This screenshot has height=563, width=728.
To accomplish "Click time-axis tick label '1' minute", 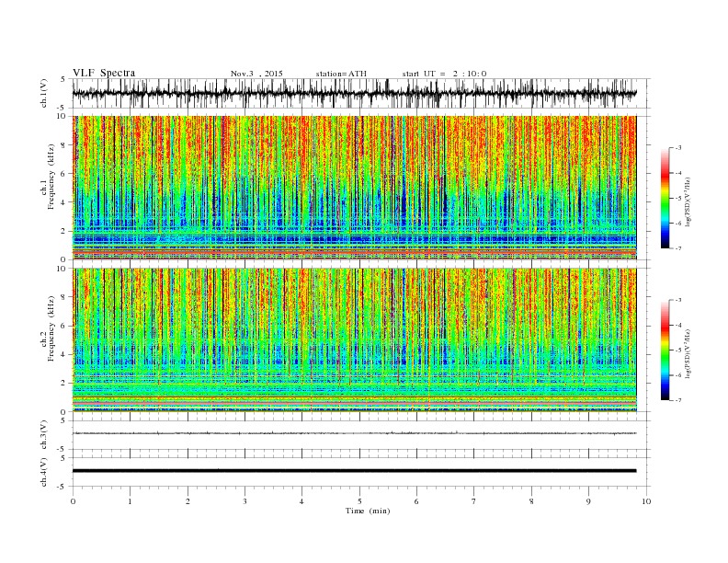I will coord(131,501).
